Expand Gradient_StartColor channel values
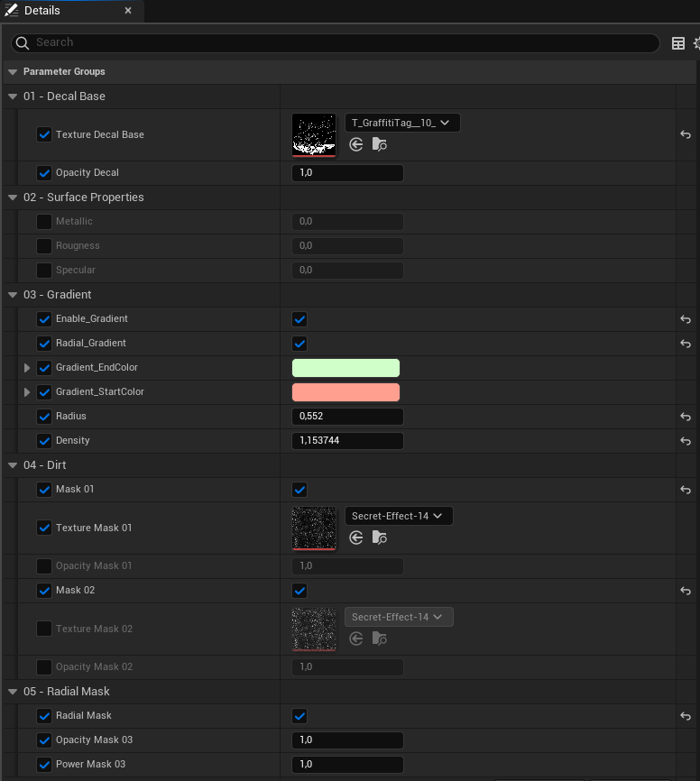Image resolution: width=700 pixels, height=781 pixels. 27,392
